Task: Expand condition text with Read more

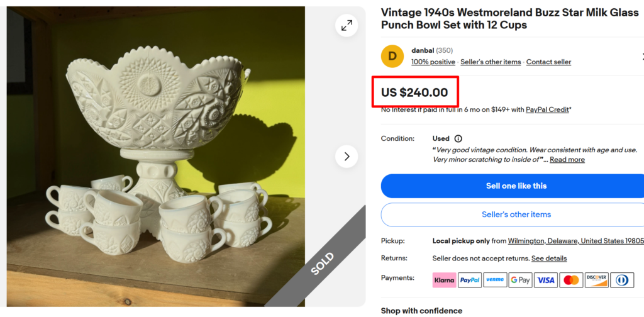Action: click(x=567, y=160)
